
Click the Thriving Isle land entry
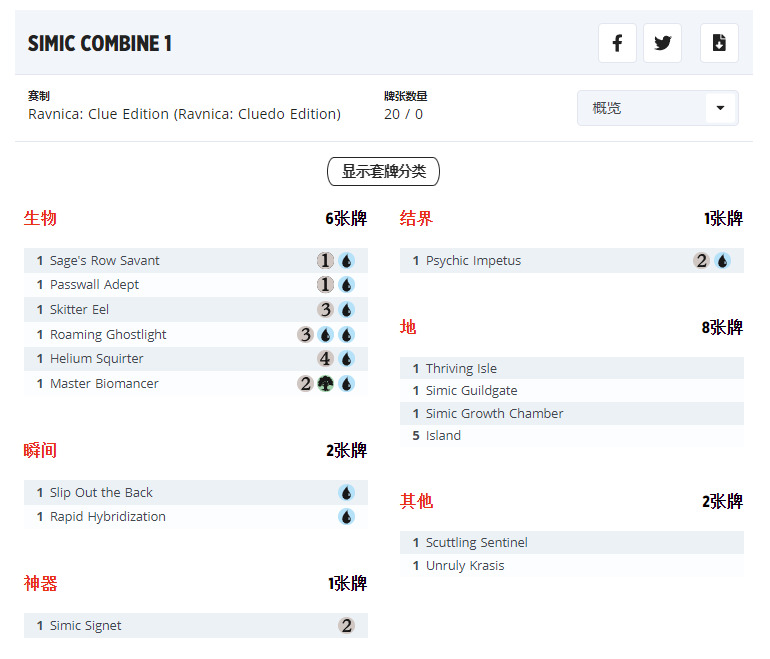[x=461, y=369]
